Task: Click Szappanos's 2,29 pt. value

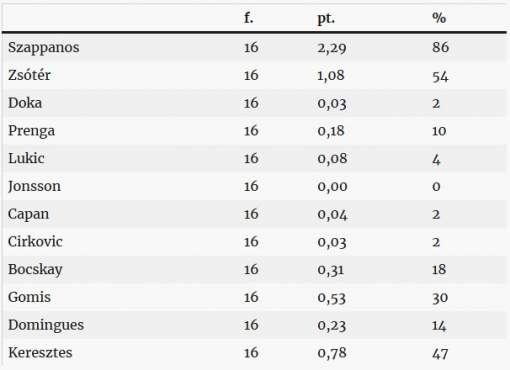Action: [332, 48]
